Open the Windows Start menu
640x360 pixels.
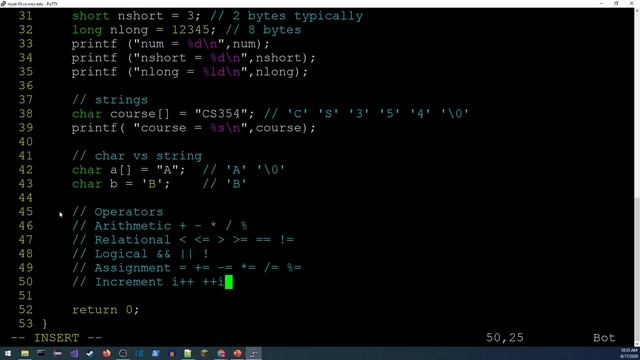pyautogui.click(x=8, y=353)
